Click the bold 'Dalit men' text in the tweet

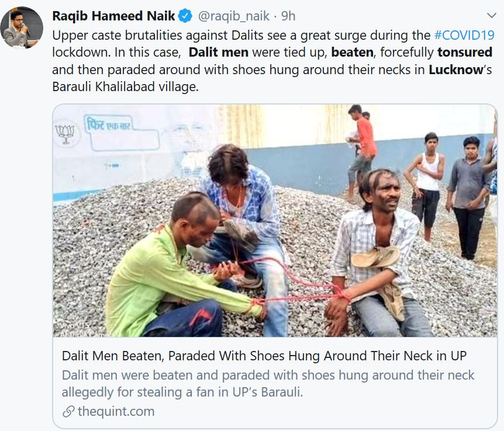point(218,52)
